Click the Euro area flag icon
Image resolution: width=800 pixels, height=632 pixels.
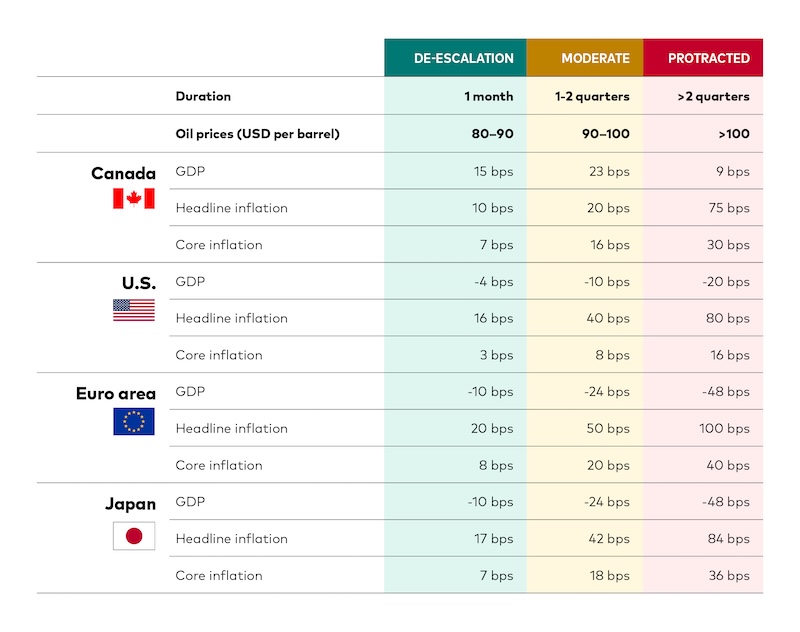133,421
